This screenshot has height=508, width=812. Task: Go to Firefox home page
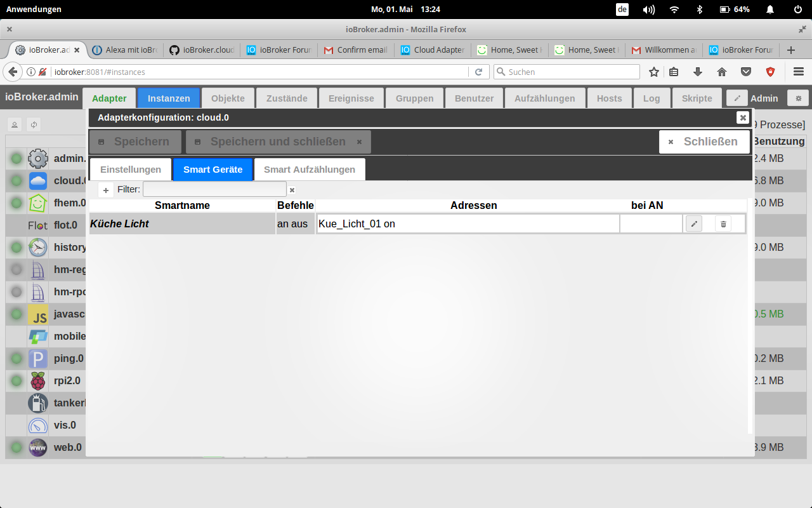click(x=722, y=72)
